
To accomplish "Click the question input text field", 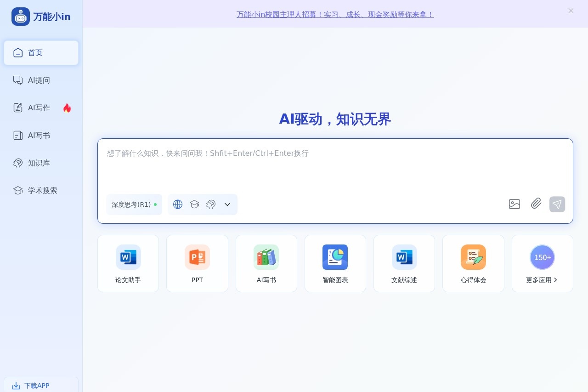I will 335,165.
